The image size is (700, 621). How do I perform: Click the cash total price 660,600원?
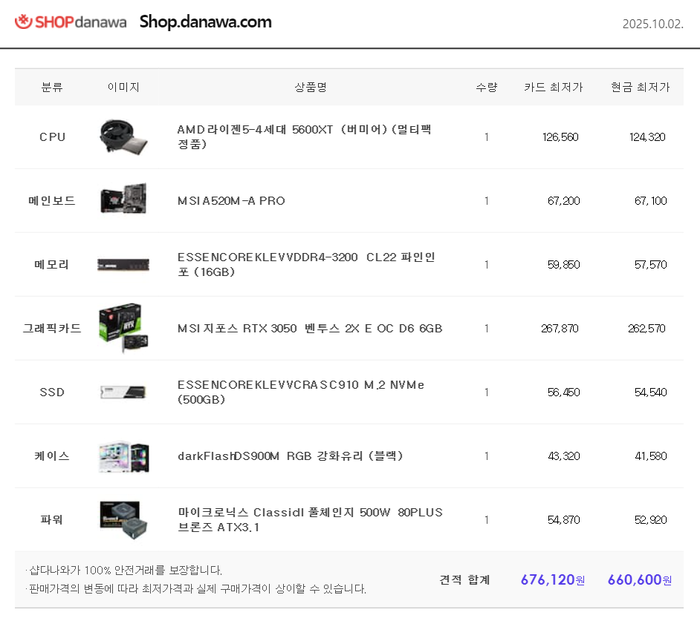coord(639,580)
